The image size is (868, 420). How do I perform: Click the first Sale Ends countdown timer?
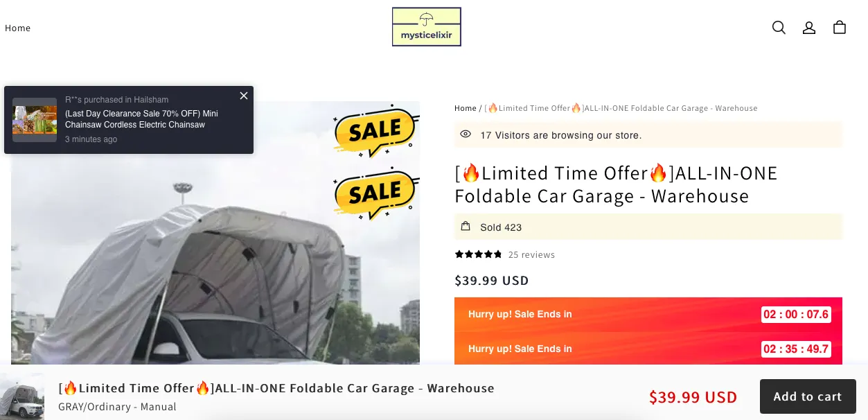[x=796, y=314]
